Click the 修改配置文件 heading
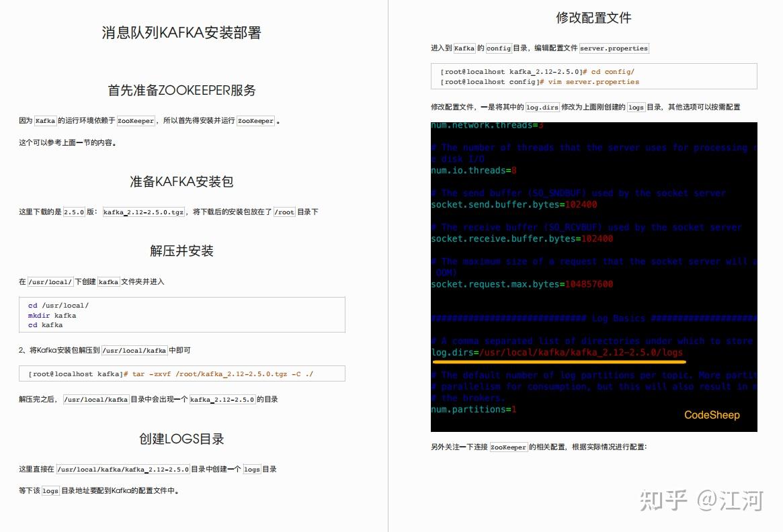This screenshot has height=532, width=783. [x=593, y=17]
